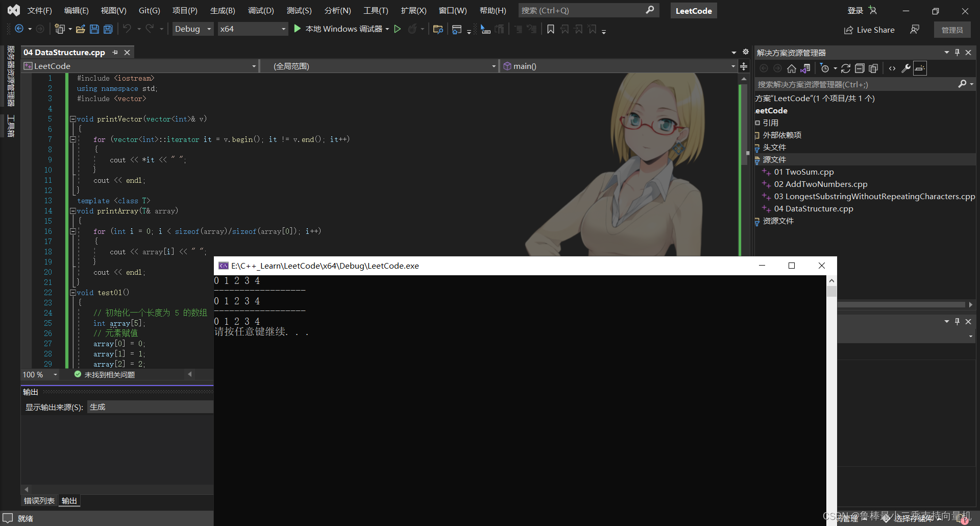Image resolution: width=980 pixels, height=526 pixels.
Task: Click the Find in Files folder icon
Action: pos(437,29)
